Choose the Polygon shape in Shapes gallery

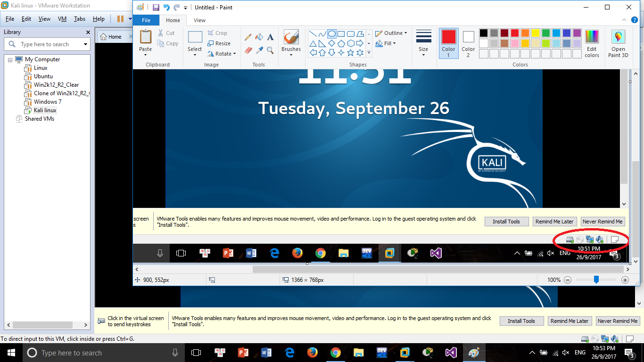click(x=360, y=34)
